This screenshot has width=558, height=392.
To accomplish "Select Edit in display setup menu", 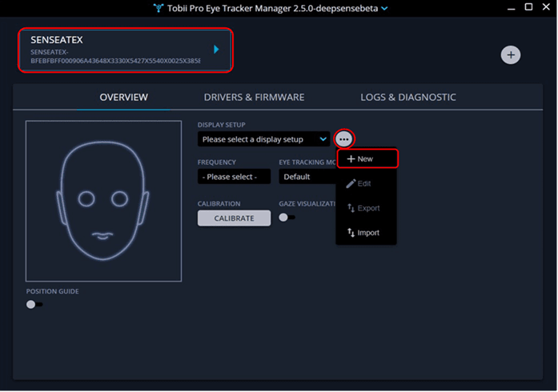I will (x=366, y=183).
